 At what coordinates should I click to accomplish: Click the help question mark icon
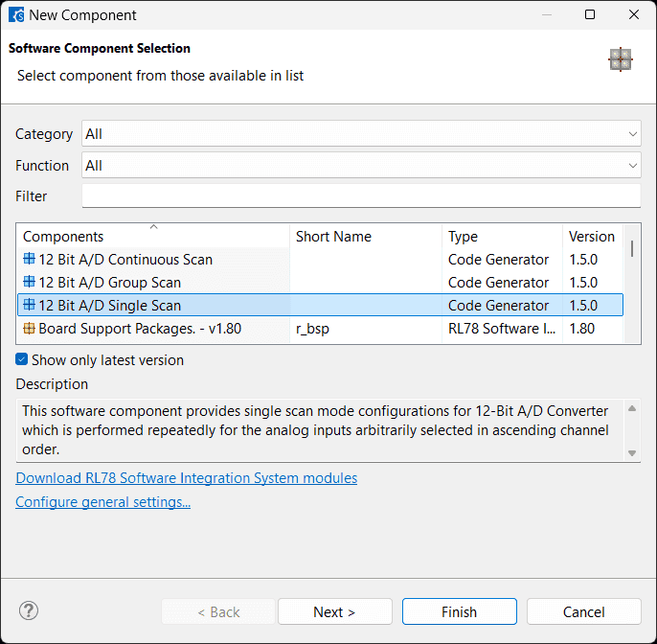[x=29, y=610]
